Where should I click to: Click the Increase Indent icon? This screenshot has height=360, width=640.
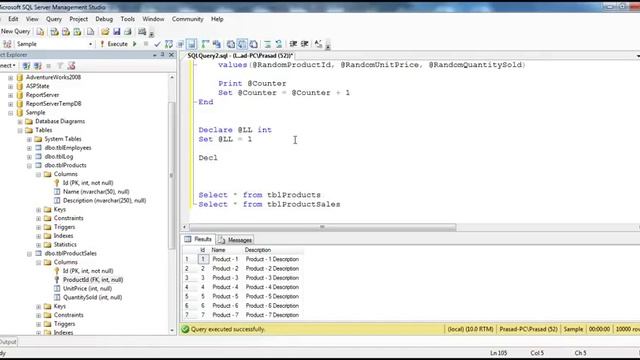[x=304, y=44]
